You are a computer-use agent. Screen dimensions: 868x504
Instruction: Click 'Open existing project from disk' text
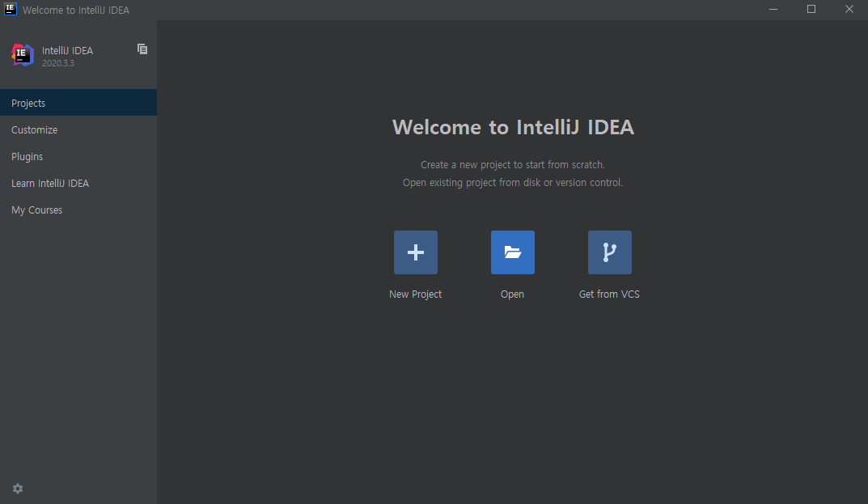coord(513,183)
